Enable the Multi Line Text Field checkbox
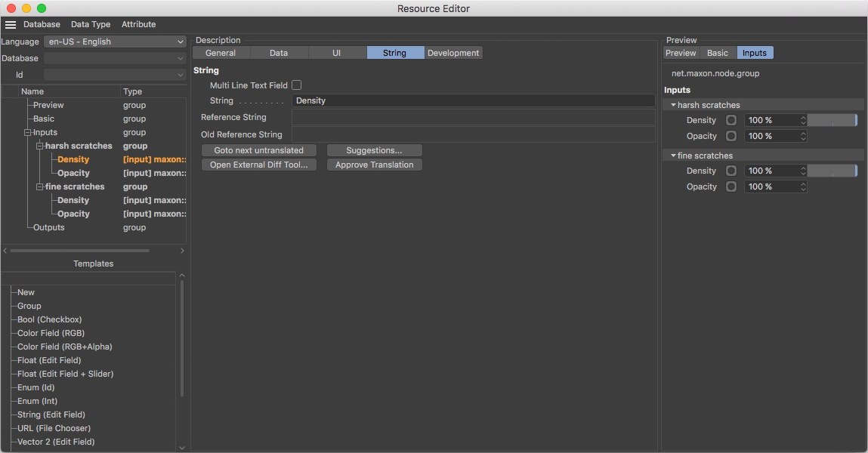 click(297, 85)
